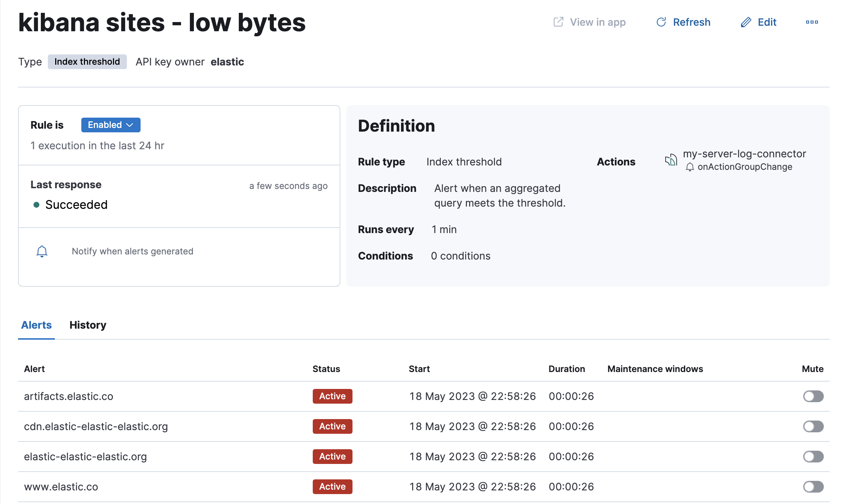This screenshot has height=504, width=847.
Task: Toggle mute for cdn.elastic-elastic-elastic.org alert
Action: [814, 426]
